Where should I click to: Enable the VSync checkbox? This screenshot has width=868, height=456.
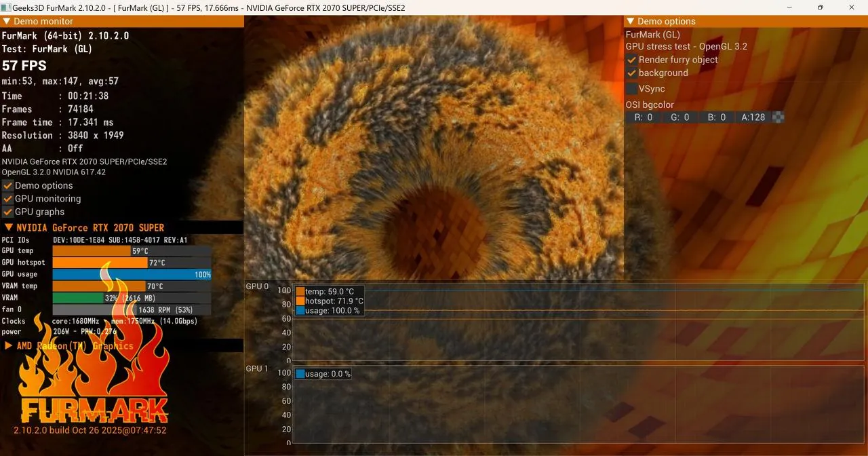point(631,88)
